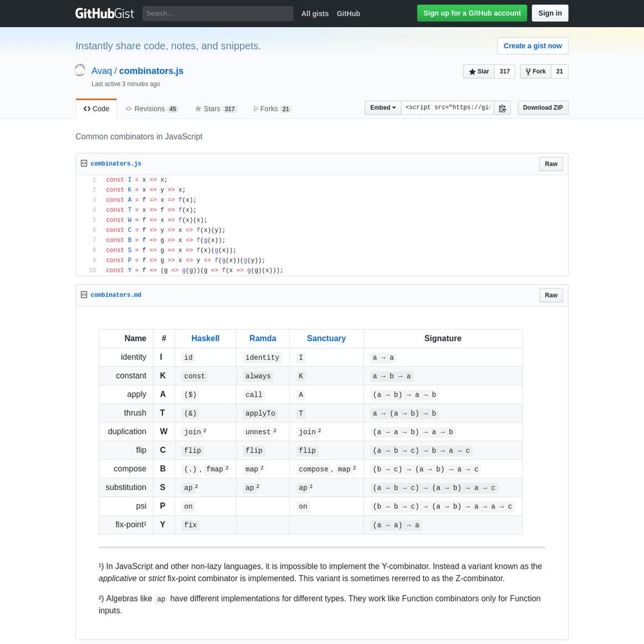Open the Ramda column header link
Screen dimensions: 644x644
[x=263, y=339]
